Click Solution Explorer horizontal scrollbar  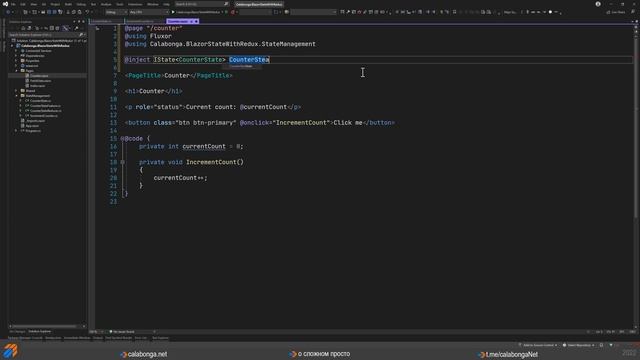coord(44,326)
